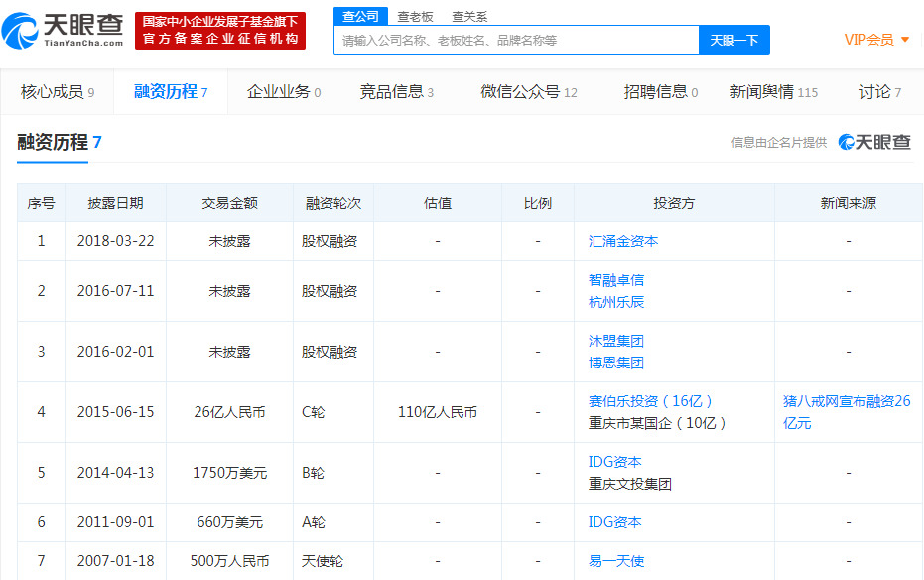Open the 沐盟集团 investor link
Image resolution: width=924 pixels, height=580 pixels.
click(615, 341)
